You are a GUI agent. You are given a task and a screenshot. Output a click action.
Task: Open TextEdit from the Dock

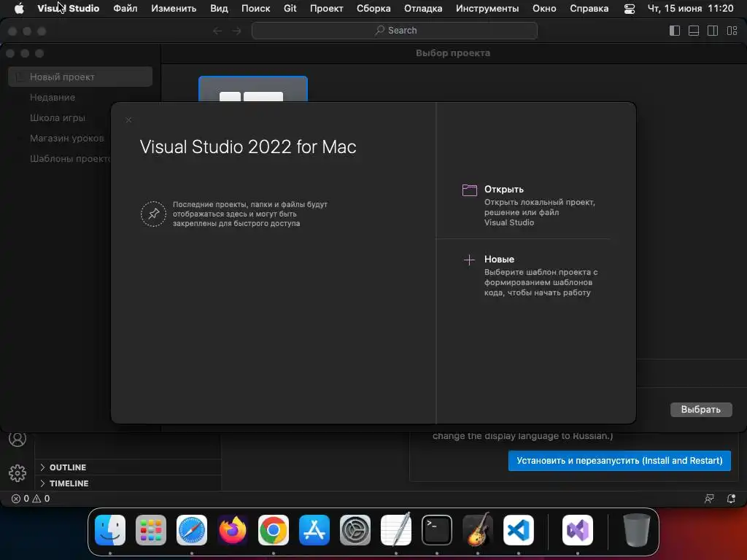click(396, 529)
